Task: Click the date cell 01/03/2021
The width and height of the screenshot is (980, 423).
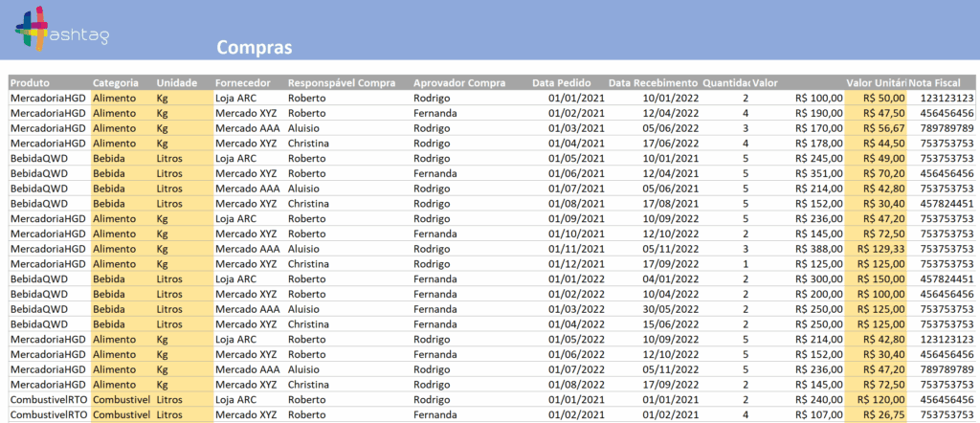Action: tap(576, 128)
